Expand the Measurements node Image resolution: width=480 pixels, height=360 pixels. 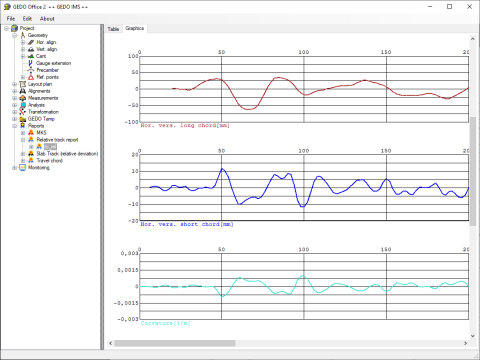point(15,98)
